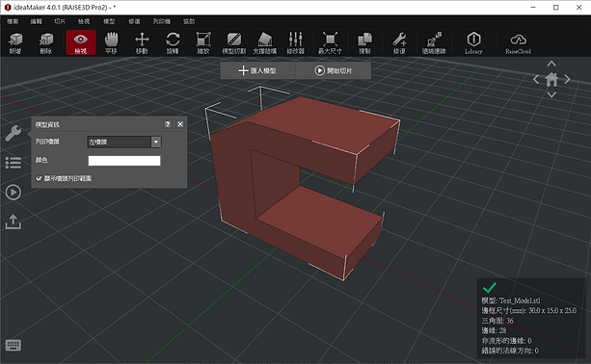Screen dimensions: 591x364
Task: Select the Rotate (旋轉) tool
Action: [x=173, y=43]
